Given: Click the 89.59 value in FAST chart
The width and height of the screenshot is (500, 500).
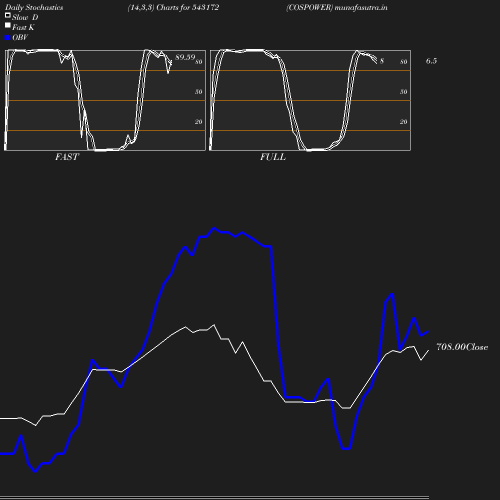Looking at the screenshot, I should tap(185, 57).
